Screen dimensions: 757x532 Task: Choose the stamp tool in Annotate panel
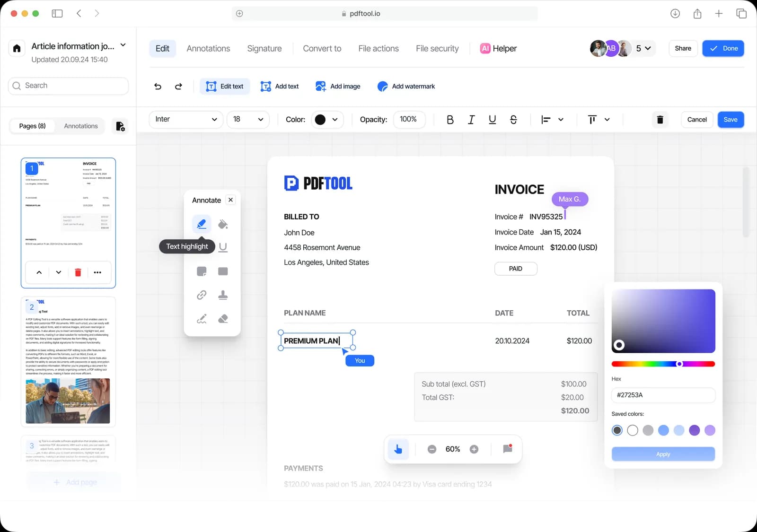(223, 295)
